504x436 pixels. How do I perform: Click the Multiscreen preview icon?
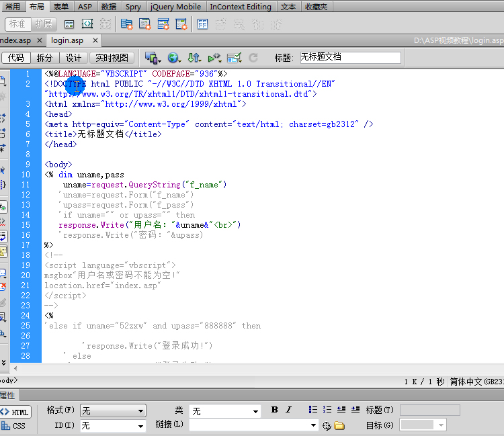point(153,58)
